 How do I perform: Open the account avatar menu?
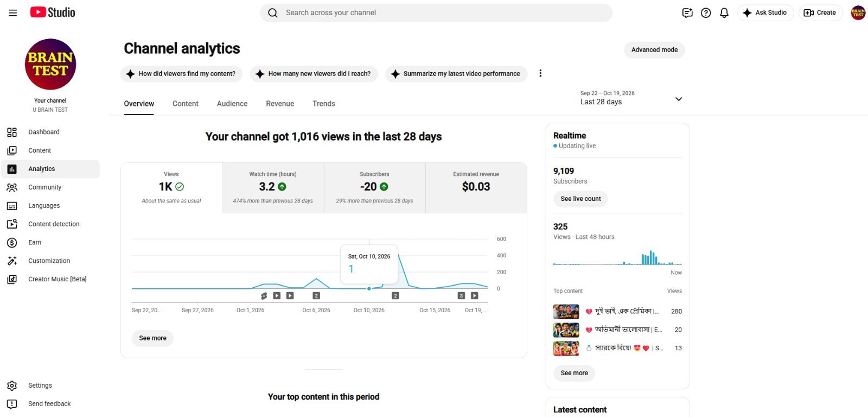858,12
